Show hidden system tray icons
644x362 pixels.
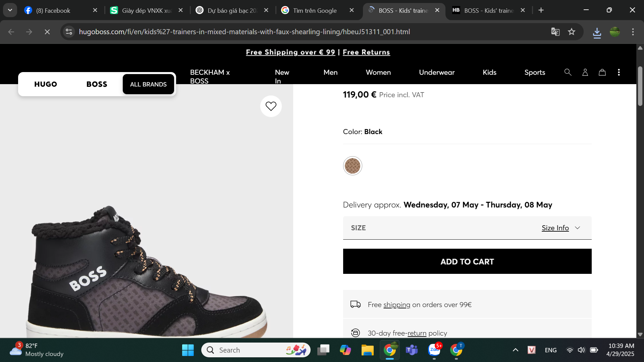(x=516, y=350)
